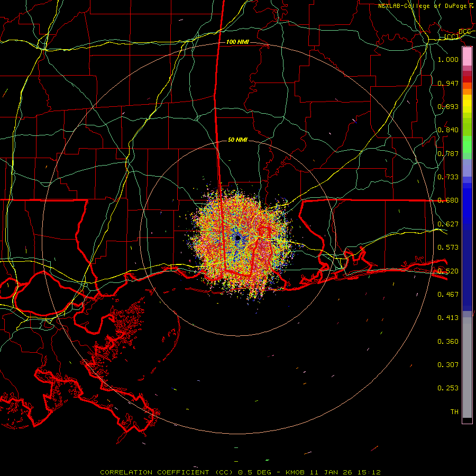Click the Correlation Coefficient caption at the bottom
Image resolution: width=476 pixels, height=476 pixels.
pos(240,472)
